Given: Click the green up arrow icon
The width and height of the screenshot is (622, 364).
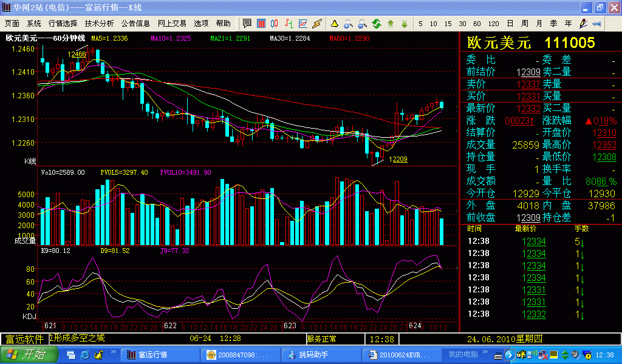Looking at the screenshot, I should [x=391, y=24].
